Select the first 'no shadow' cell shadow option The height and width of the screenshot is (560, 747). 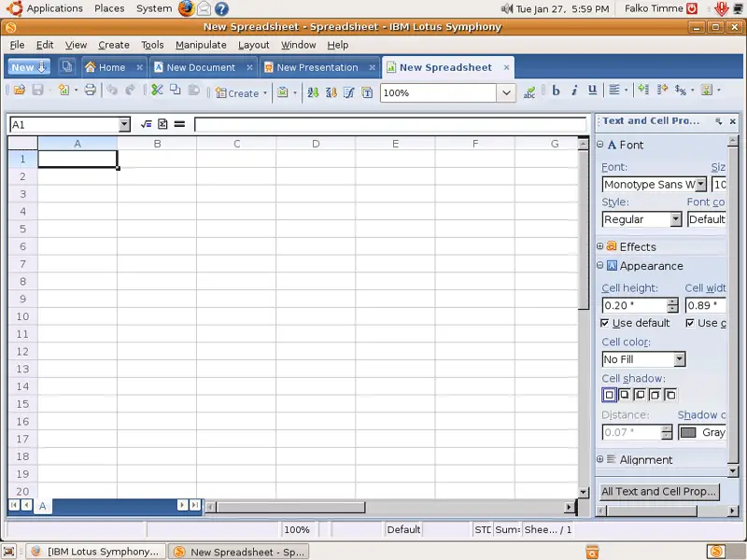[x=609, y=395]
